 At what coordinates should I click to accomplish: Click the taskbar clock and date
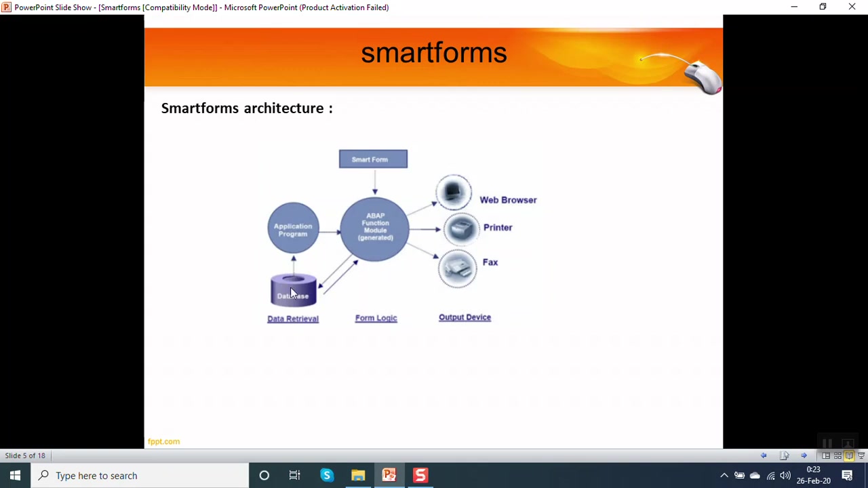(814, 475)
